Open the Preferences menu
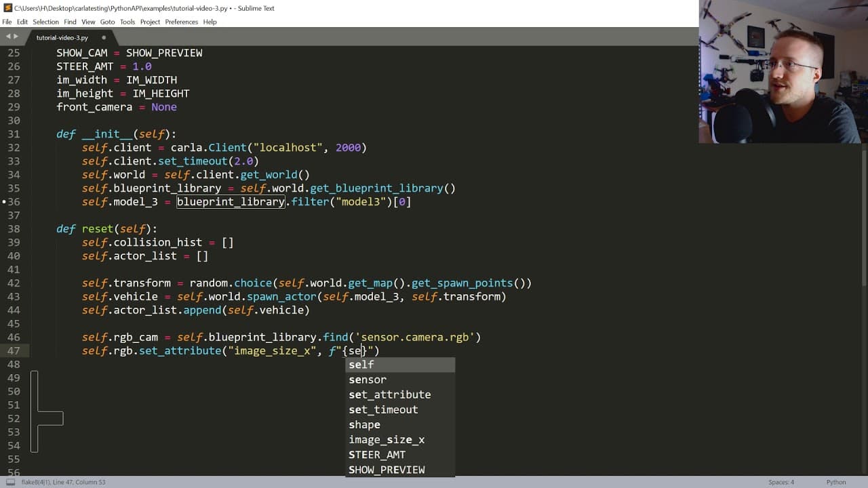868x488 pixels. click(181, 22)
